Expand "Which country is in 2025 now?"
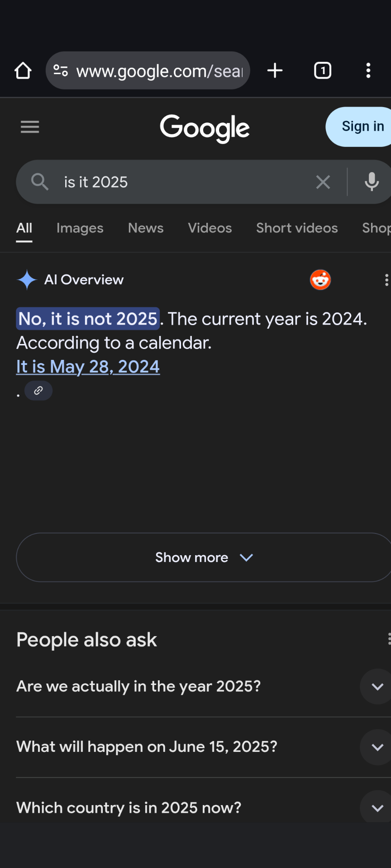 [204, 808]
